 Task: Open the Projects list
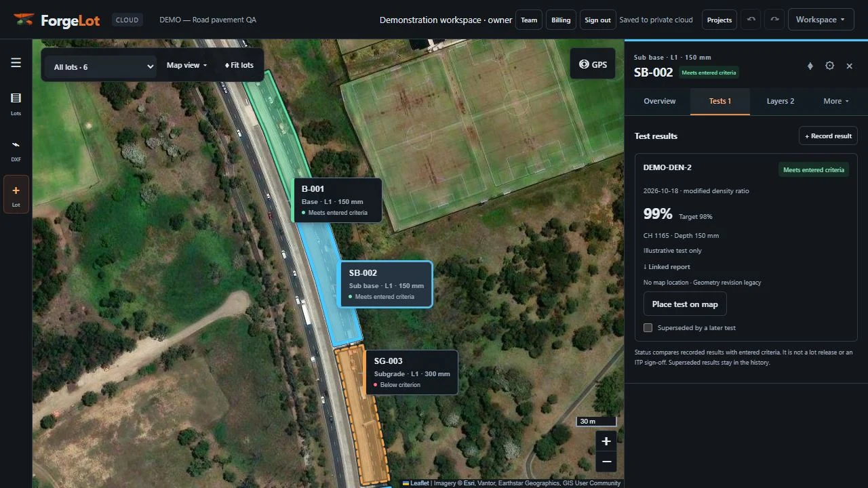pyautogui.click(x=719, y=20)
